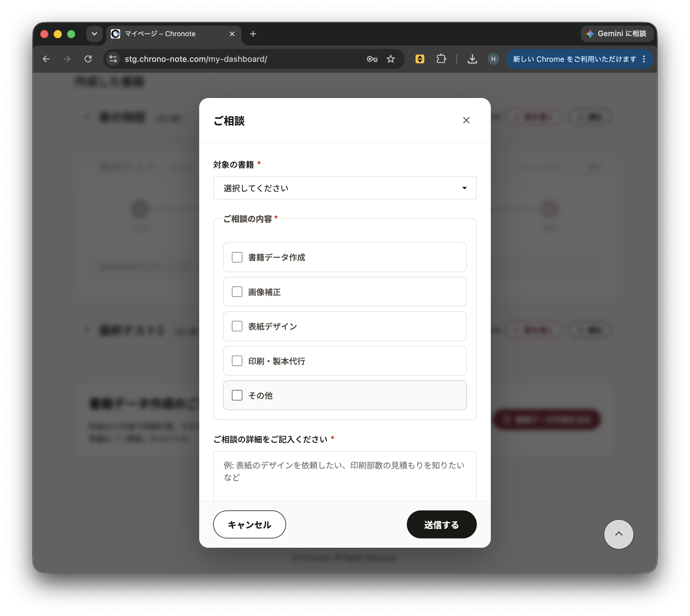The image size is (690, 616).
Task: Open the Extensions puzzle icon
Action: coord(441,59)
